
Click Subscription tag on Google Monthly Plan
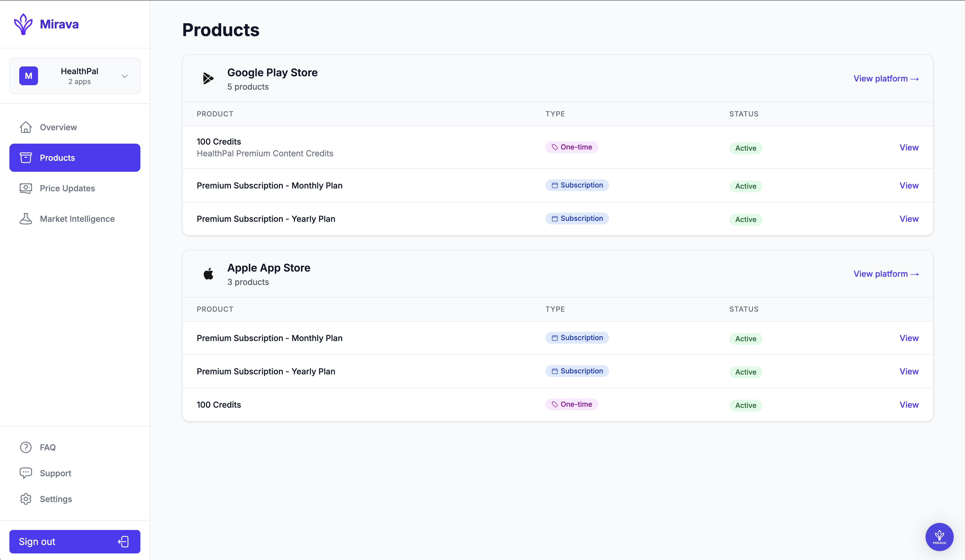pyautogui.click(x=577, y=185)
